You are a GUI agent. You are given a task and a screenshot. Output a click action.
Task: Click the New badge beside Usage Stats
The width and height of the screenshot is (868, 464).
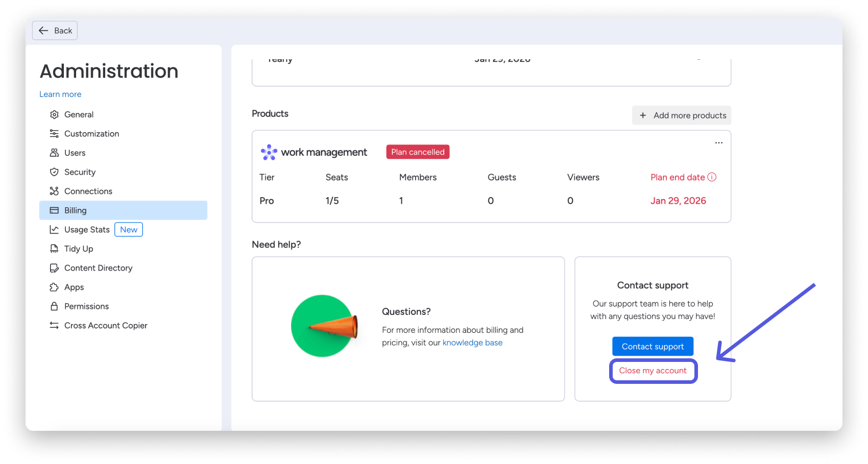(129, 230)
